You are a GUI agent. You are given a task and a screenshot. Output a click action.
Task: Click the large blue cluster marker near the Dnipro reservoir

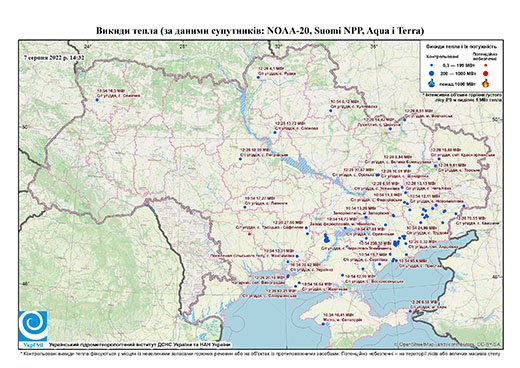[x=327, y=239]
